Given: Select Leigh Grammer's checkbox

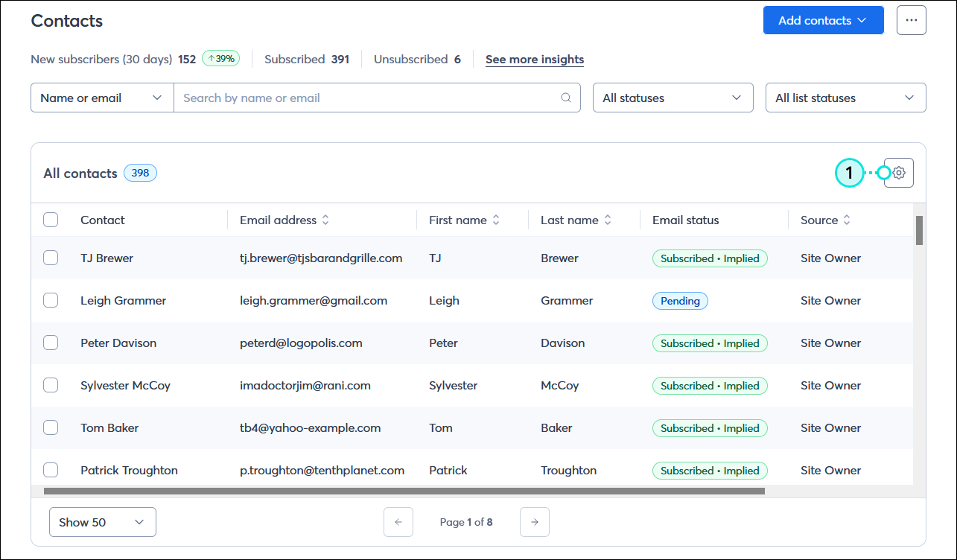Looking at the screenshot, I should pyautogui.click(x=51, y=300).
